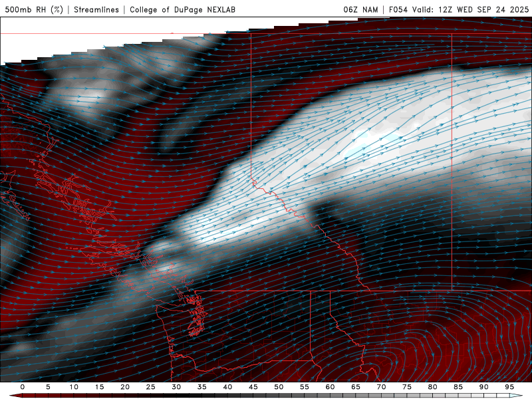The height and width of the screenshot is (399, 532).
Task: Click the '65' label on the color scale
Action: pyautogui.click(x=356, y=387)
